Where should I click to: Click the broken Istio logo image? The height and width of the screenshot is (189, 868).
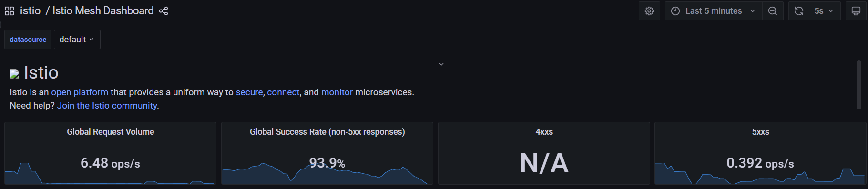coord(14,74)
